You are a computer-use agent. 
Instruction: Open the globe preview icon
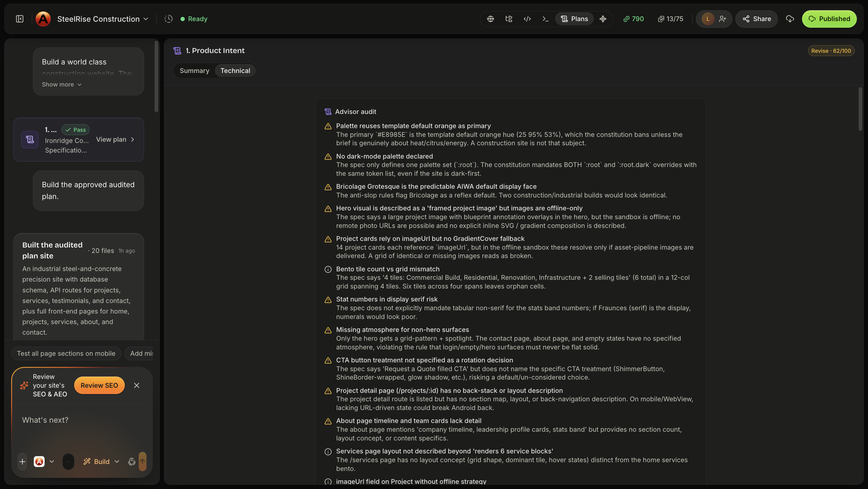[x=491, y=19]
